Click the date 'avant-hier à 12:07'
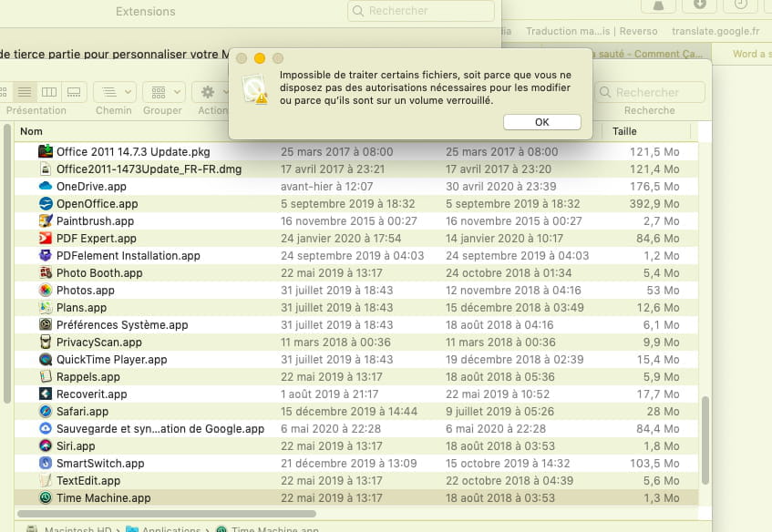 pyautogui.click(x=327, y=187)
